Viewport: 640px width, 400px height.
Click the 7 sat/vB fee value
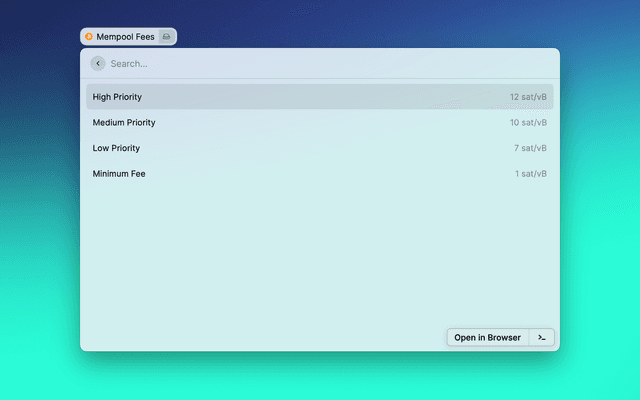tap(530, 148)
